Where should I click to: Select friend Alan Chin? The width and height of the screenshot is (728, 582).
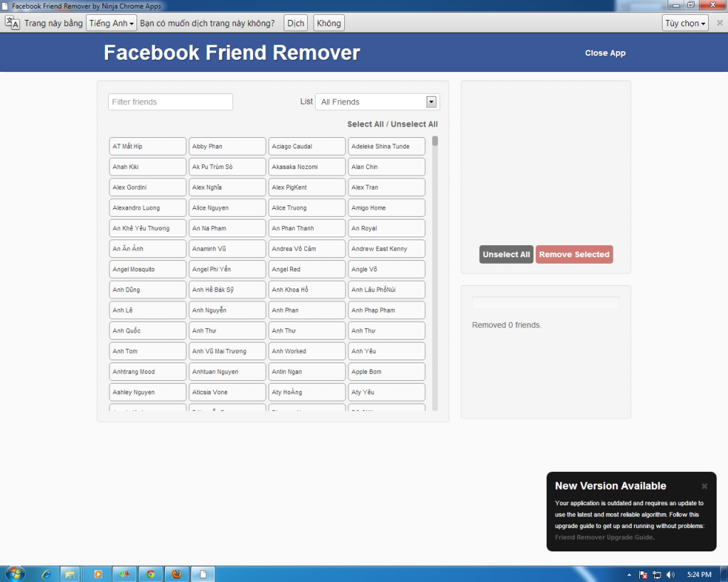pos(387,166)
